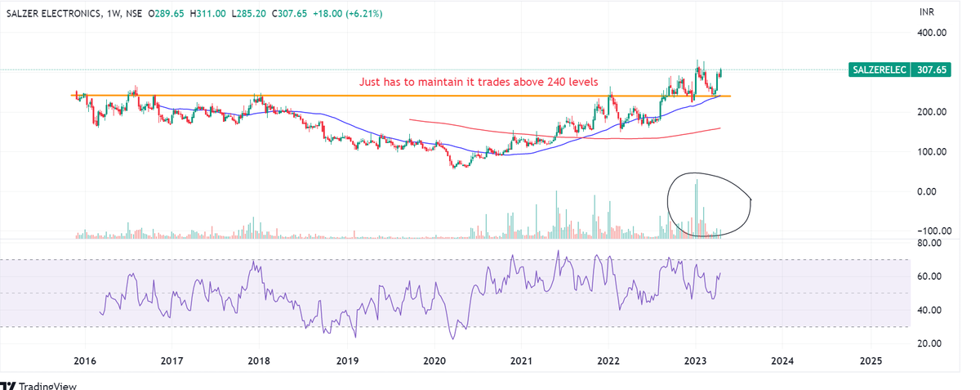Click the 2024 time axis label

coord(782,361)
